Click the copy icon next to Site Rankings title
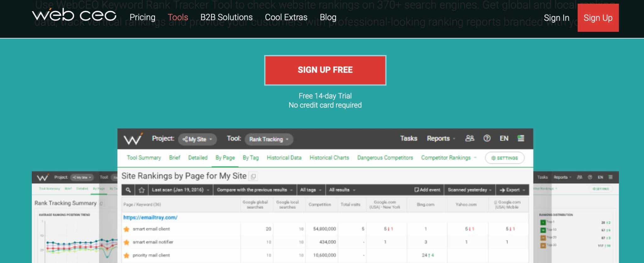The image size is (644, 263). pyautogui.click(x=253, y=176)
